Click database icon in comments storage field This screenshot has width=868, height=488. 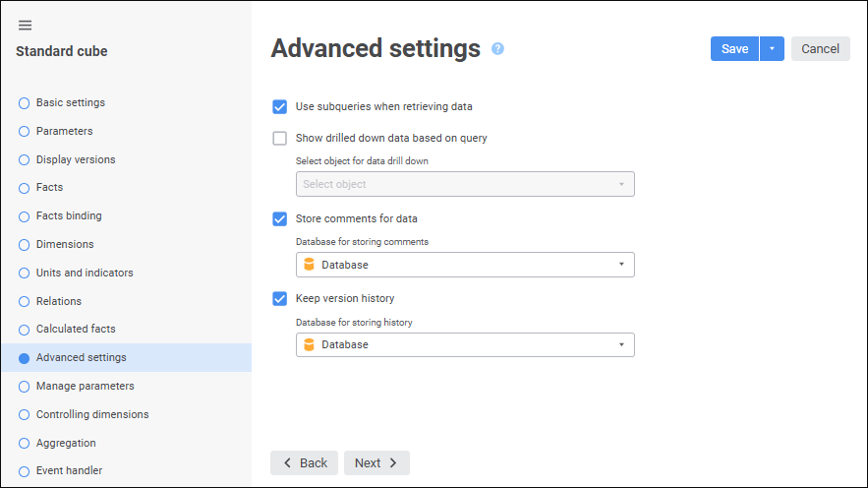click(x=309, y=265)
